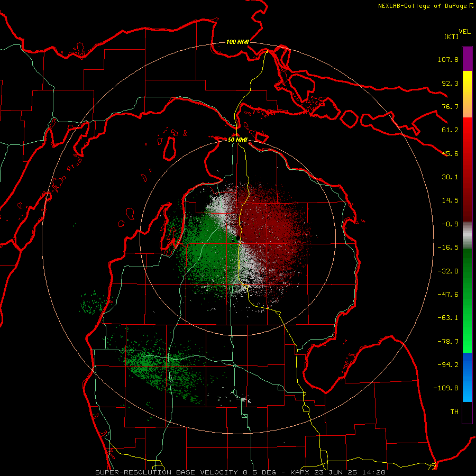Click the 100 NMI range ring label
The width and height of the screenshot is (476, 476).
pos(237,42)
